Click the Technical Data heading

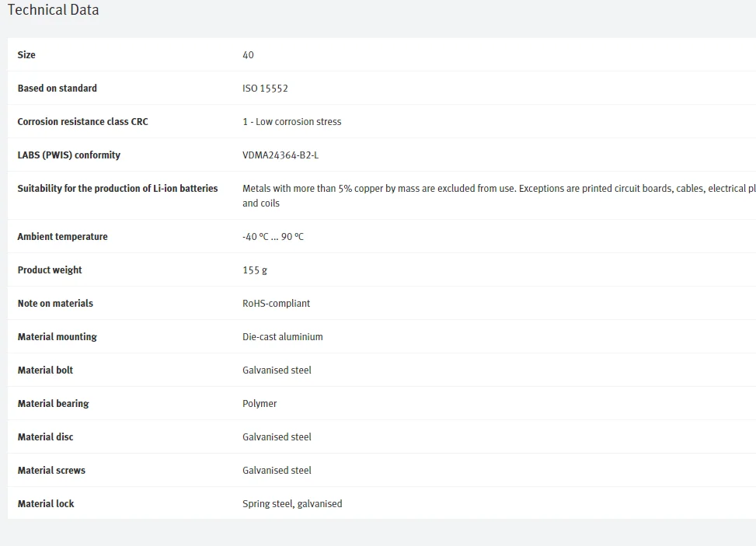pyautogui.click(x=53, y=10)
